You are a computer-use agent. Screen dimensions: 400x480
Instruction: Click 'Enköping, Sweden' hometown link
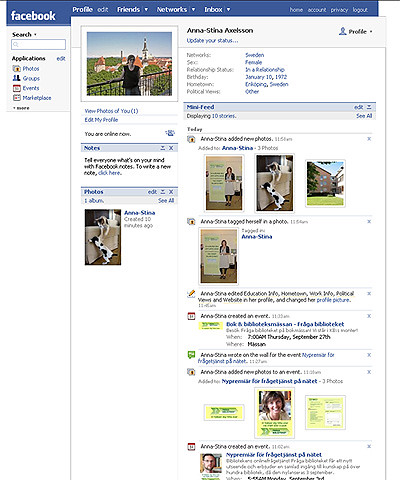(x=267, y=84)
